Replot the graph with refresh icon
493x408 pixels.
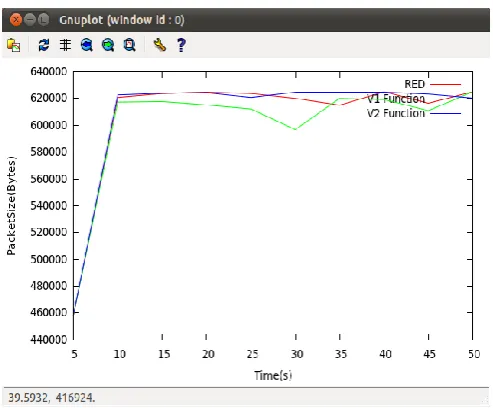tap(44, 45)
